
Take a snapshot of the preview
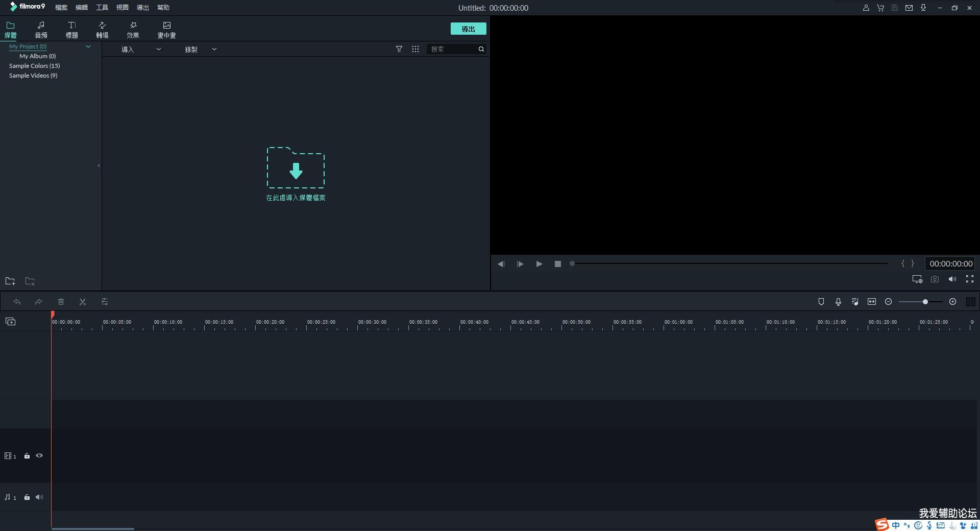pos(935,279)
